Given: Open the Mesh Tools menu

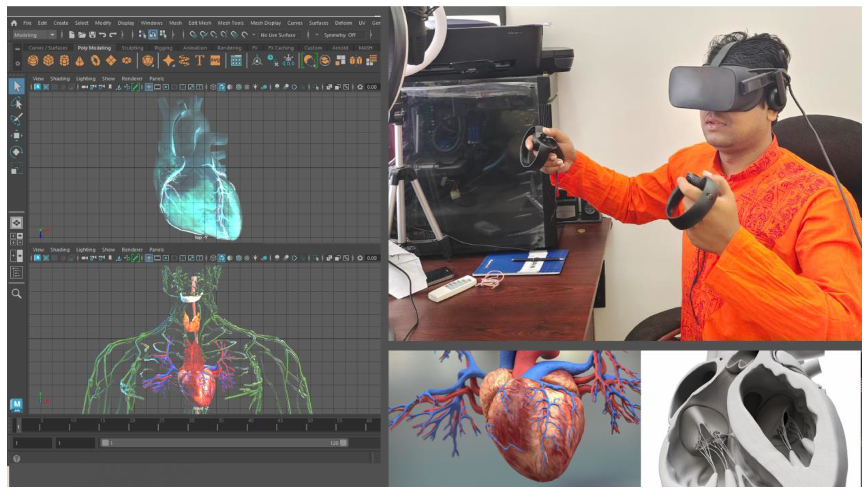Looking at the screenshot, I should [230, 23].
